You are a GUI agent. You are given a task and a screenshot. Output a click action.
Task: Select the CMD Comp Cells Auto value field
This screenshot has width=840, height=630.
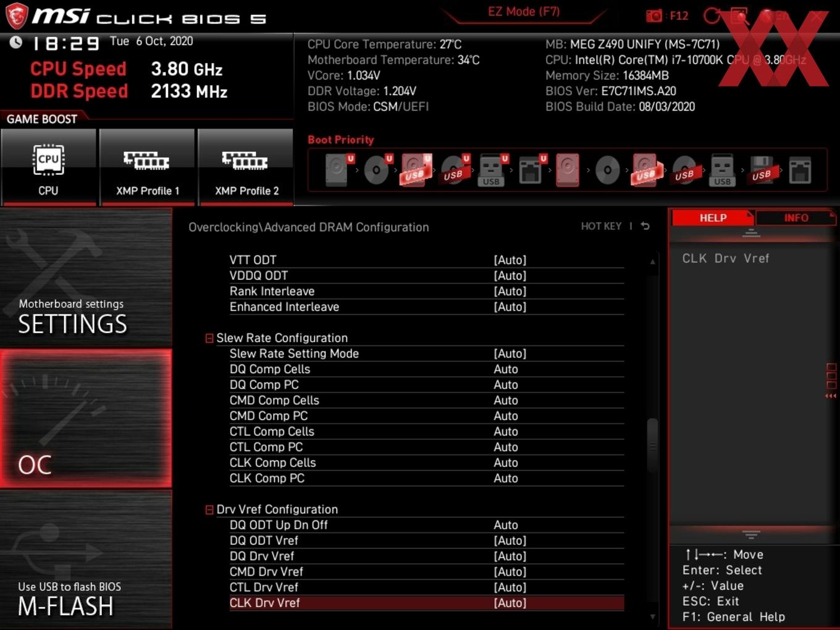506,400
